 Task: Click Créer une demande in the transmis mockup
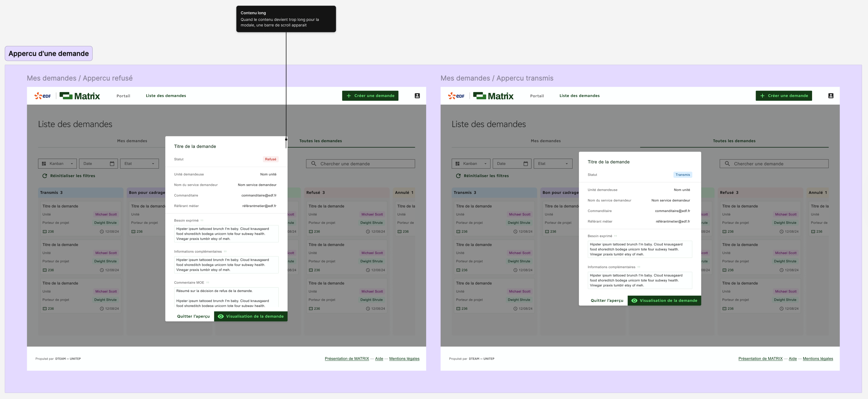coord(783,96)
